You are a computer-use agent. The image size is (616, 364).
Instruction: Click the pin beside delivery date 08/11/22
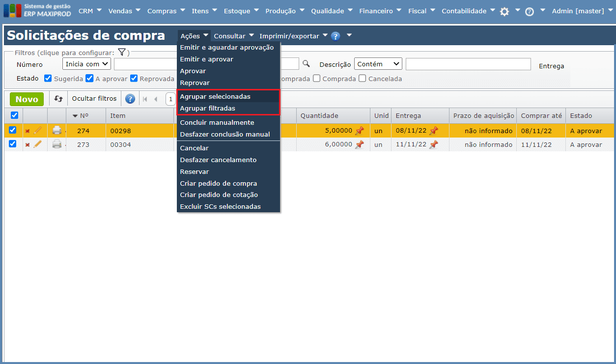[x=433, y=130]
